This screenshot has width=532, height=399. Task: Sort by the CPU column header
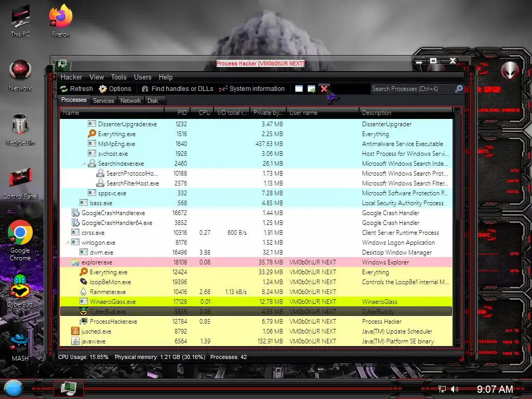click(202, 113)
